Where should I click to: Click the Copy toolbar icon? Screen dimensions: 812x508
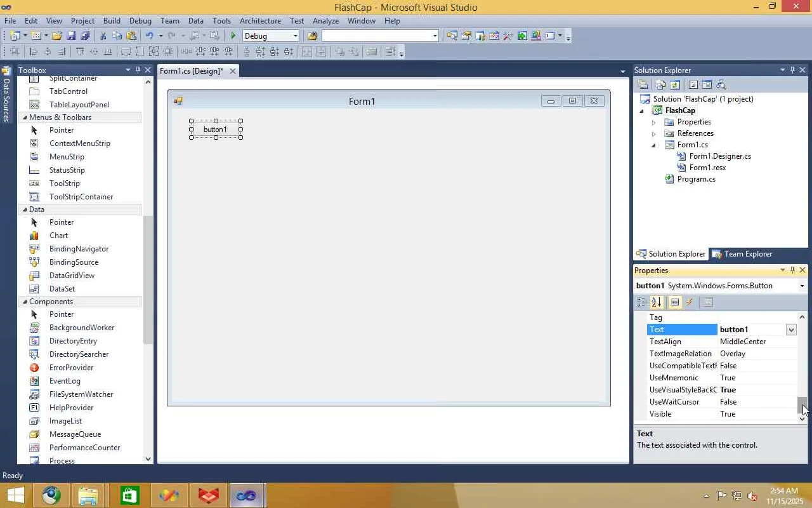[117, 36]
